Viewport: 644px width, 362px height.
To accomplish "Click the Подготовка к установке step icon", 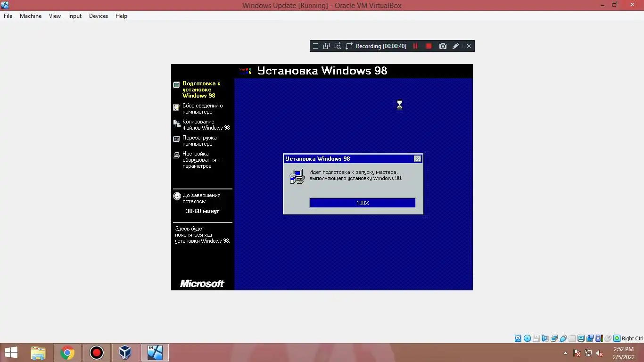I will click(x=176, y=85).
